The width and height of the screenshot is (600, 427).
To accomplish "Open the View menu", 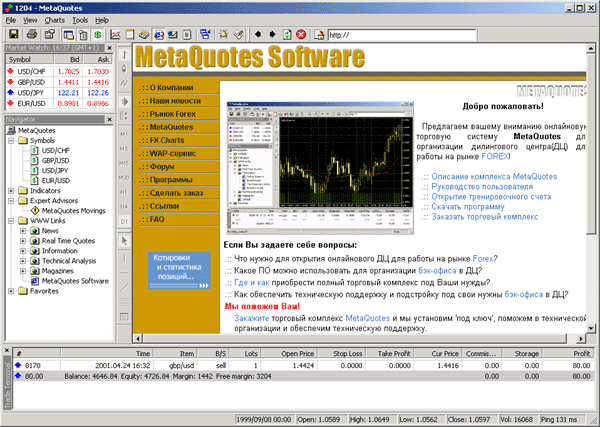I will [x=30, y=20].
